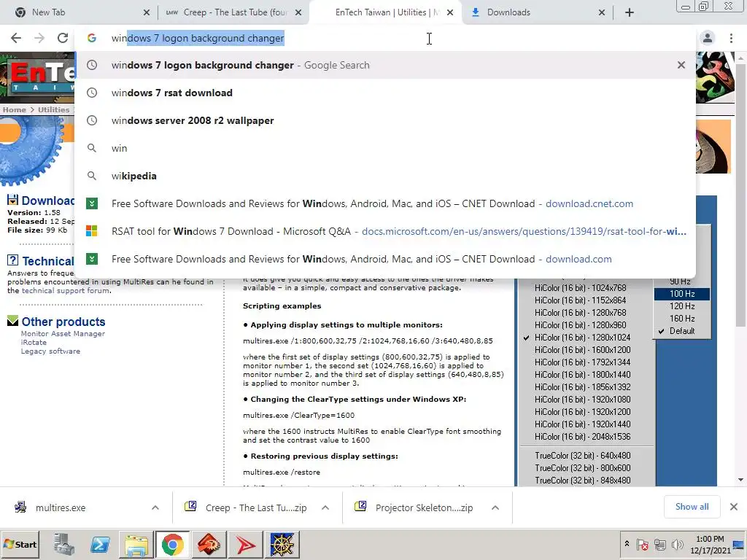Open CNET Download suggestion at download.cnet.com
747x560 pixels.
click(x=385, y=204)
